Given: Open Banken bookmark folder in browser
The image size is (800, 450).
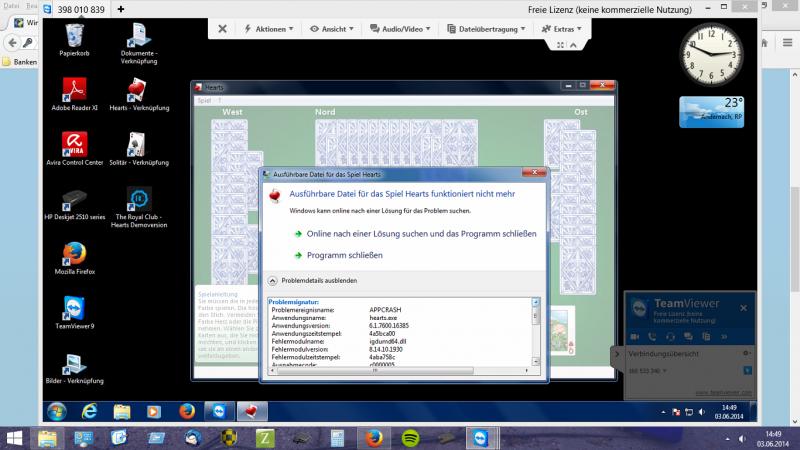Looking at the screenshot, I should 20,62.
